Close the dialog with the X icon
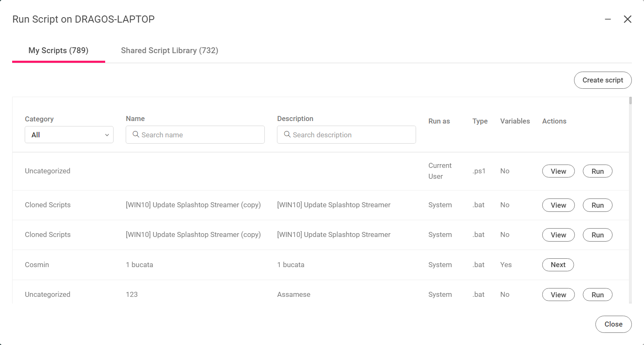644x345 pixels. [x=627, y=19]
